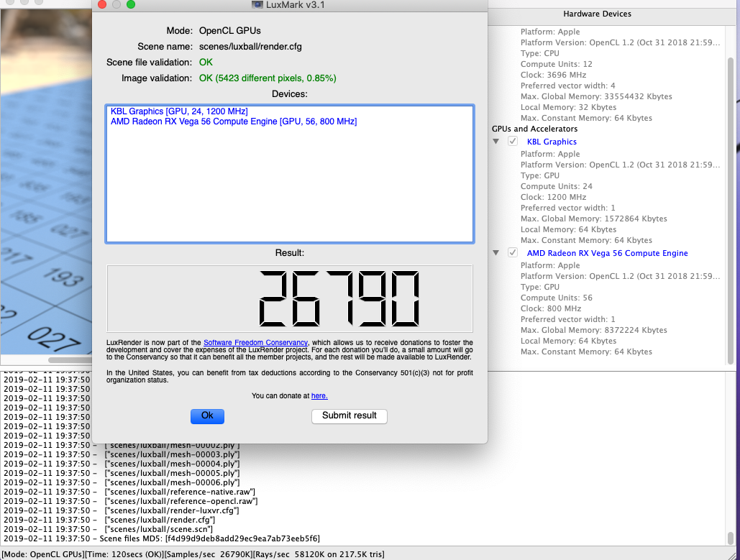Open the Software Freedom Conservancy link
This screenshot has width=740, height=560.
255,342
